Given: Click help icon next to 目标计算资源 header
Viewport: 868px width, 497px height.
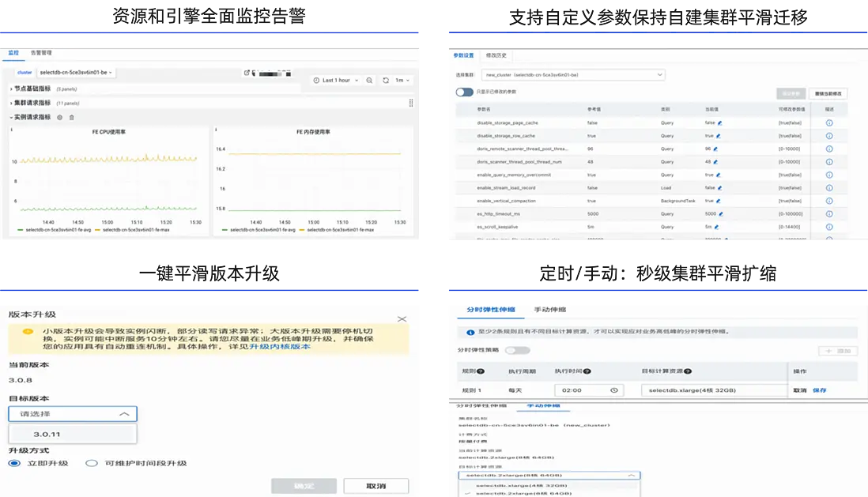Looking at the screenshot, I should (688, 371).
